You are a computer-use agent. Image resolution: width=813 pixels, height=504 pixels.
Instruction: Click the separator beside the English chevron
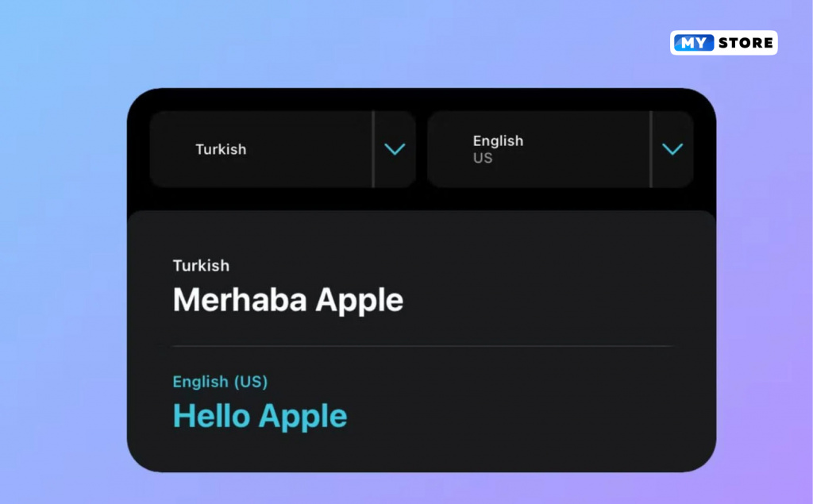tap(651, 149)
